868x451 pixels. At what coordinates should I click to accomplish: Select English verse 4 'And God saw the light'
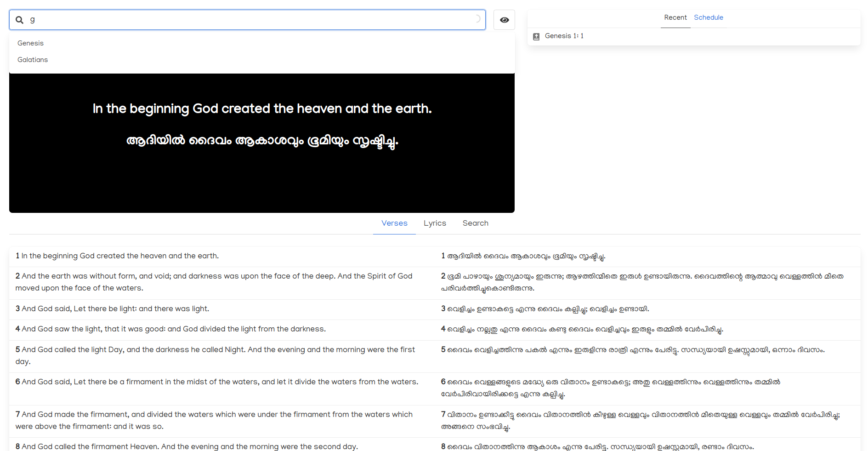222,329
